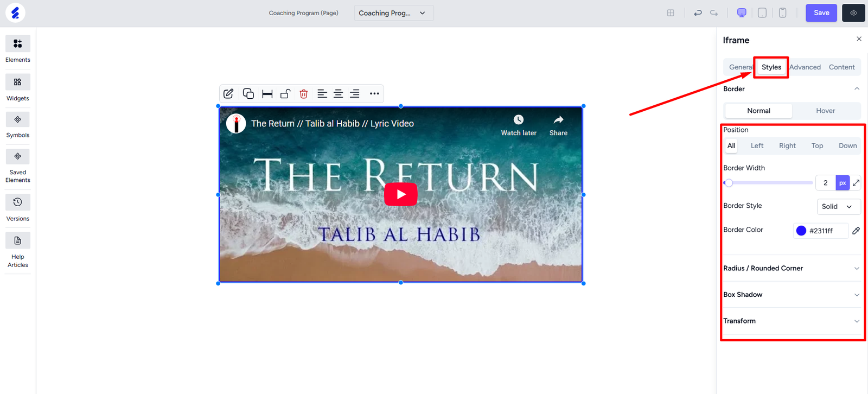Click the Border Width value input field

click(825, 183)
